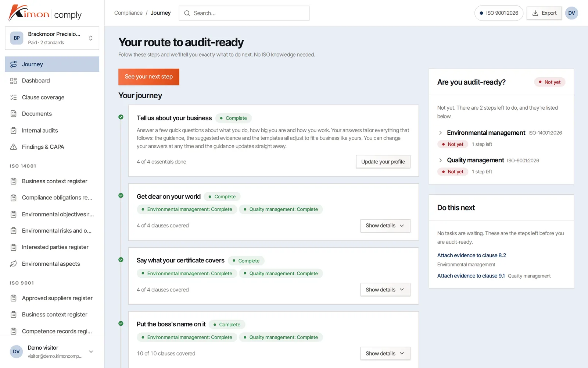Click the Internal audits clipboard-check icon
The height and width of the screenshot is (368, 588).
[14, 130]
